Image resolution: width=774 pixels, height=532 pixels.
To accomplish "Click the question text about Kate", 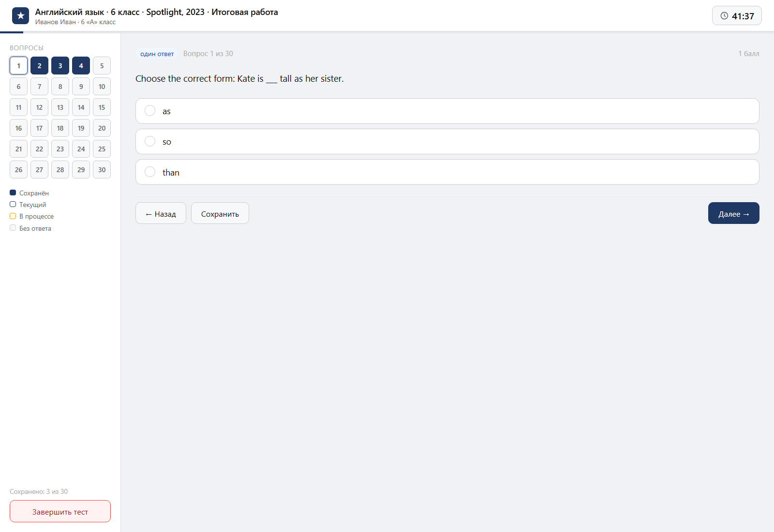I will point(239,79).
